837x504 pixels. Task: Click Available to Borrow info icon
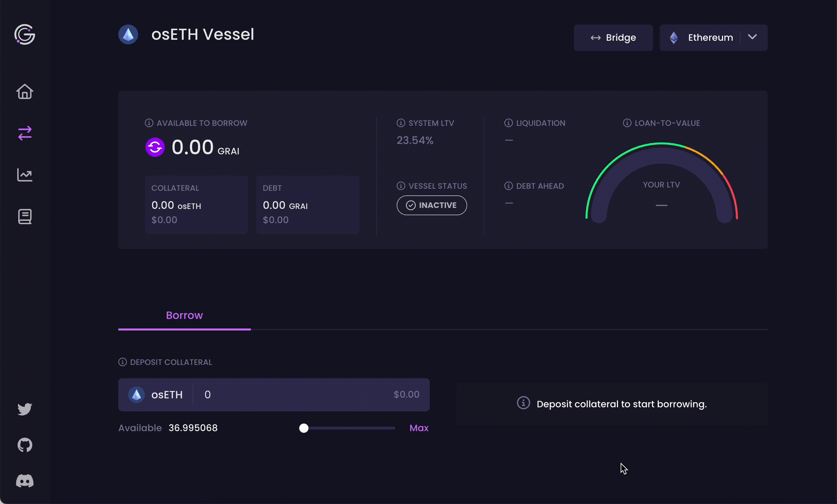click(149, 123)
